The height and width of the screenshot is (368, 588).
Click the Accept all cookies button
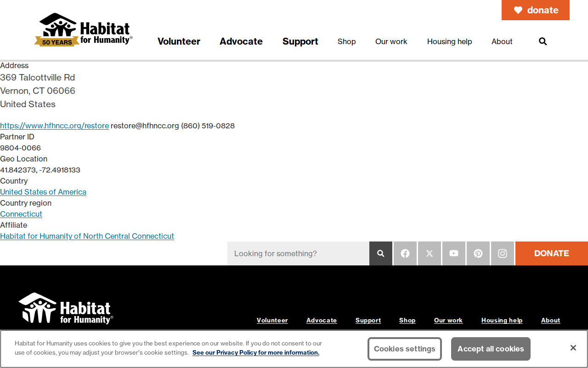(491, 349)
